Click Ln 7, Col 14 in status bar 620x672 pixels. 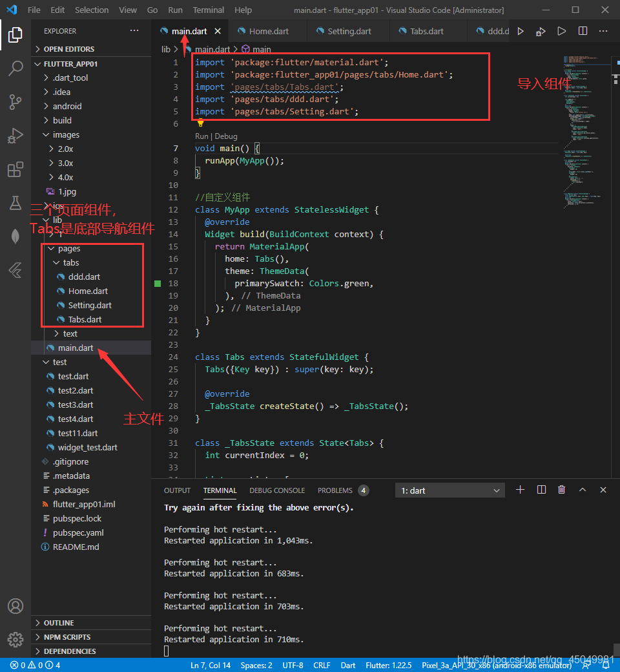pyautogui.click(x=211, y=665)
